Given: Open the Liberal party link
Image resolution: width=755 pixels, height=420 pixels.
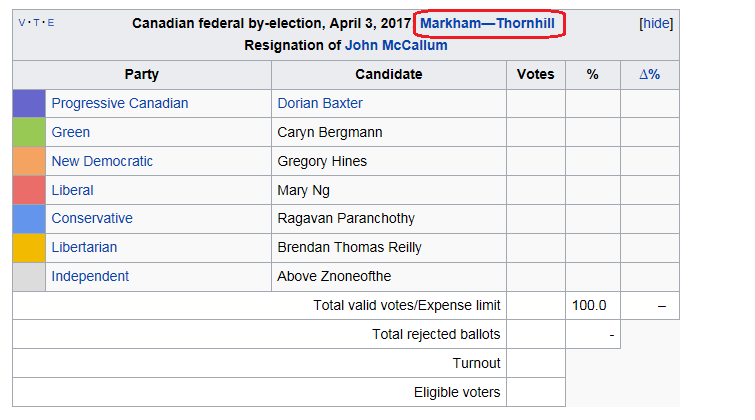Looking at the screenshot, I should point(72,190).
